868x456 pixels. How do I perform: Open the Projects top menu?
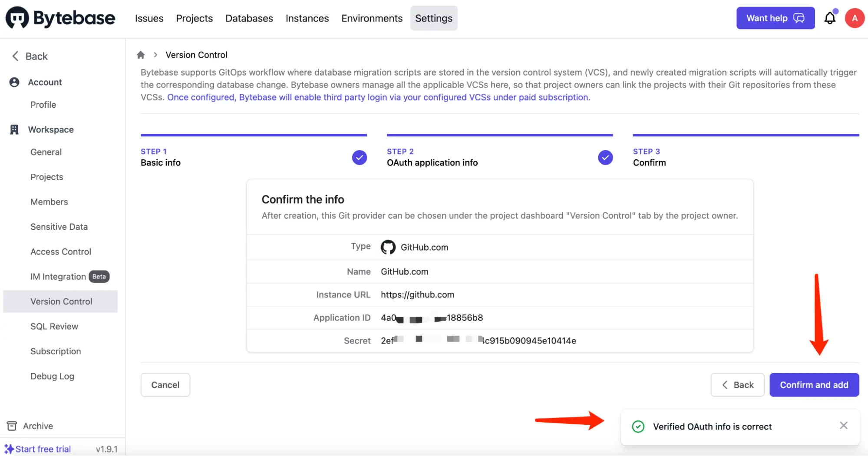pyautogui.click(x=194, y=18)
